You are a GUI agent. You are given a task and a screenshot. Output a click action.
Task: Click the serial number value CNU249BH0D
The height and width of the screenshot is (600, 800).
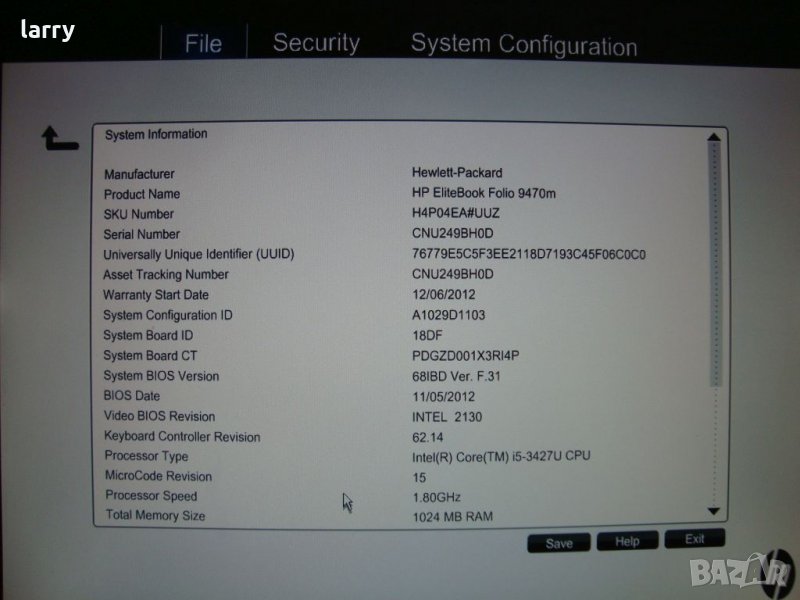(x=453, y=234)
